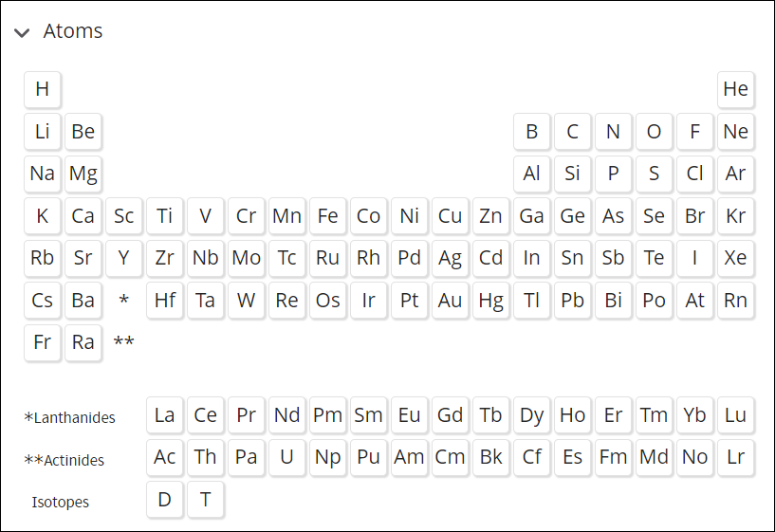Pick the Carbon C atom
The height and width of the screenshot is (532, 775).
[x=572, y=132]
